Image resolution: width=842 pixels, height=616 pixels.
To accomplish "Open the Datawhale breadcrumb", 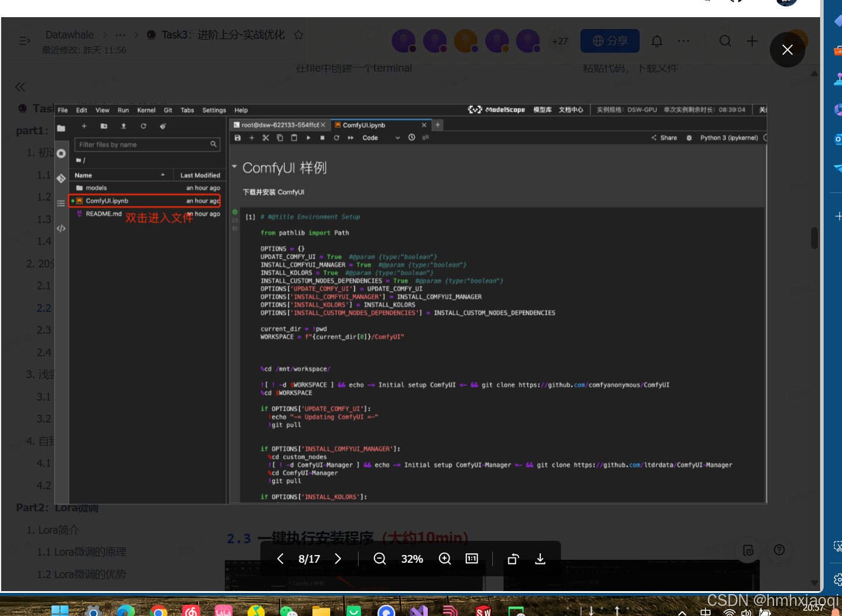I will coord(69,35).
